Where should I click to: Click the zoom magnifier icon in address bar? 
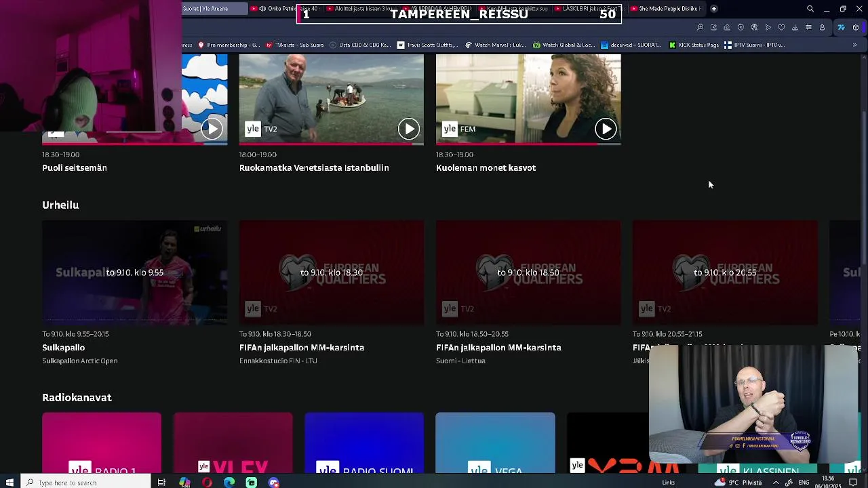[x=700, y=27]
